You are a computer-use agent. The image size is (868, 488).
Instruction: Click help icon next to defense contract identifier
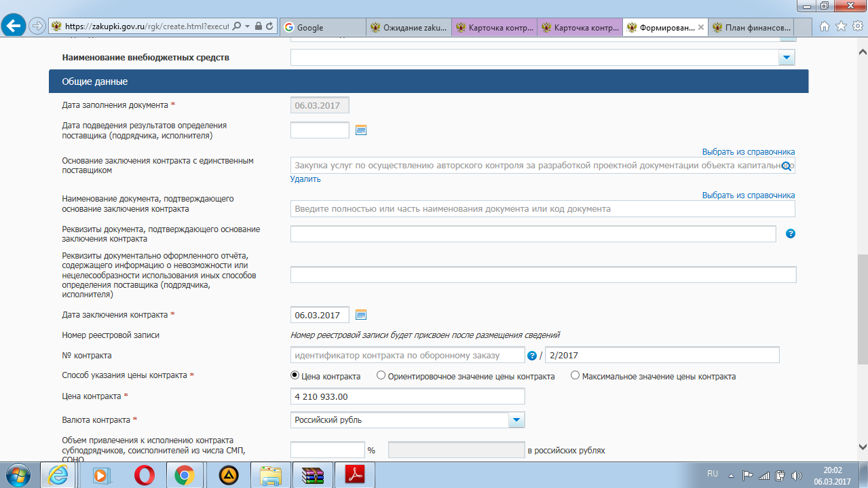[532, 356]
